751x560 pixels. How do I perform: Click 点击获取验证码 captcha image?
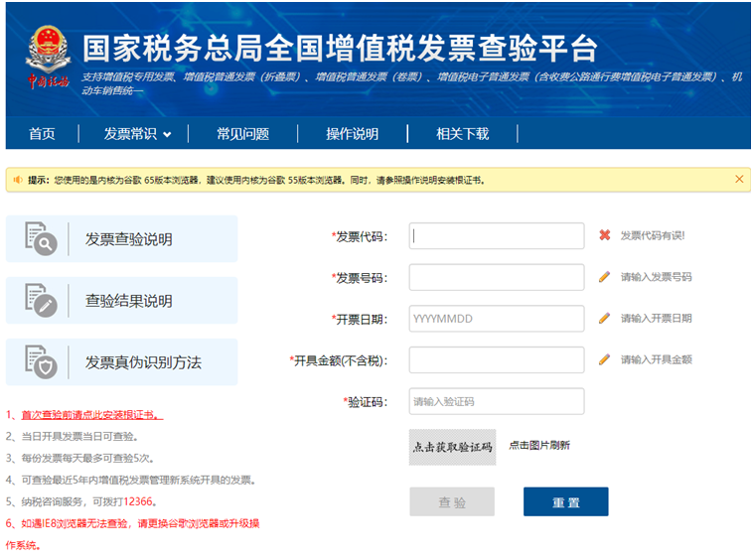coord(452,447)
